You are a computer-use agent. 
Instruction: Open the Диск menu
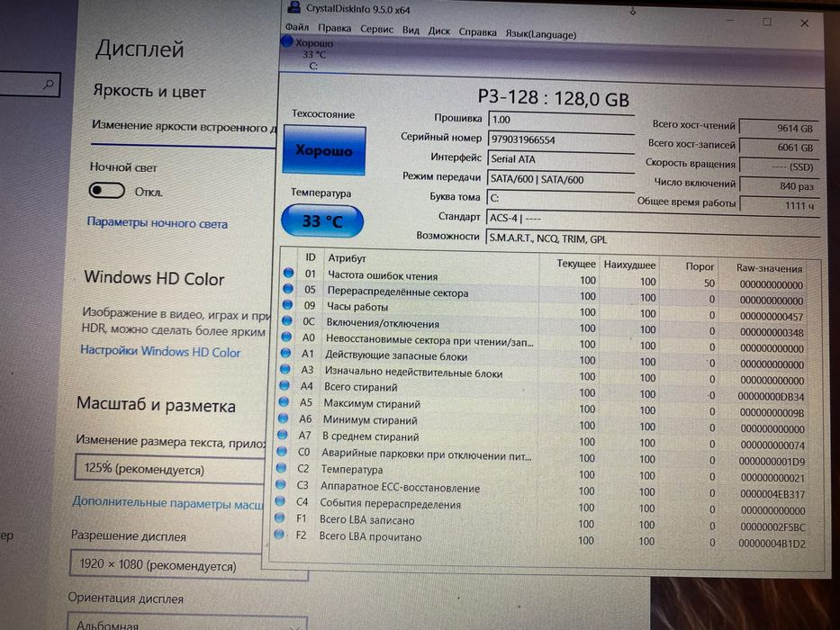[x=438, y=31]
